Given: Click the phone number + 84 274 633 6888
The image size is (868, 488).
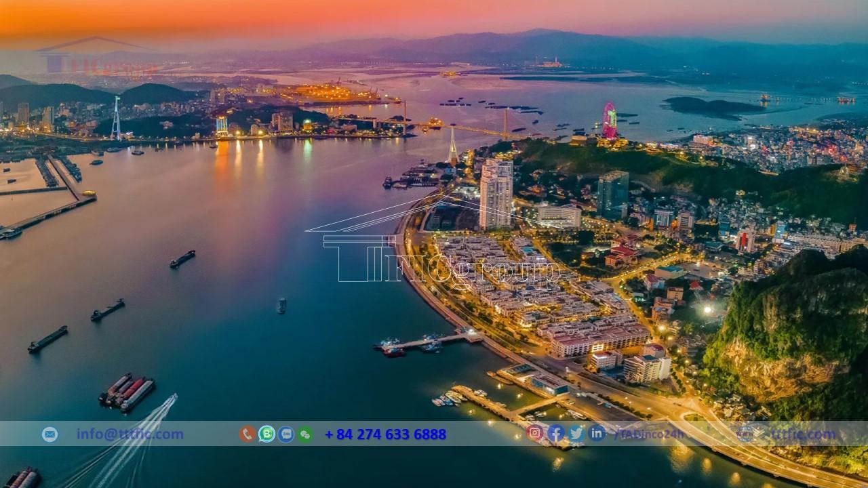Looking at the screenshot, I should pos(385,434).
